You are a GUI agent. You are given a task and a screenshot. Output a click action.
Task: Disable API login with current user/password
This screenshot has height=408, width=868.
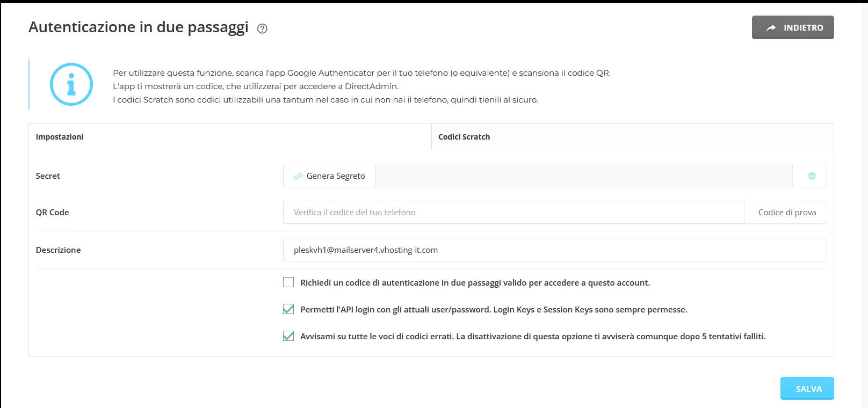point(288,309)
